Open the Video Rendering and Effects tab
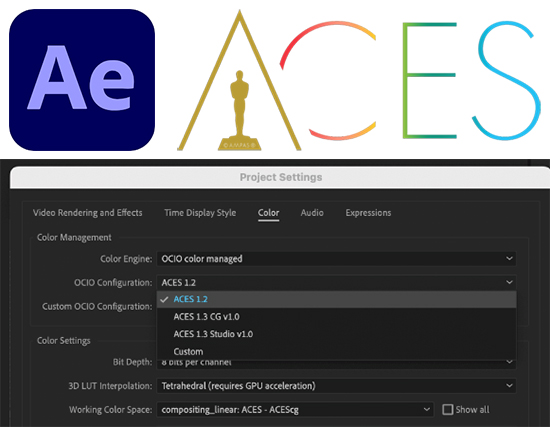Viewport: 550px width, 427px height. pyautogui.click(x=87, y=213)
